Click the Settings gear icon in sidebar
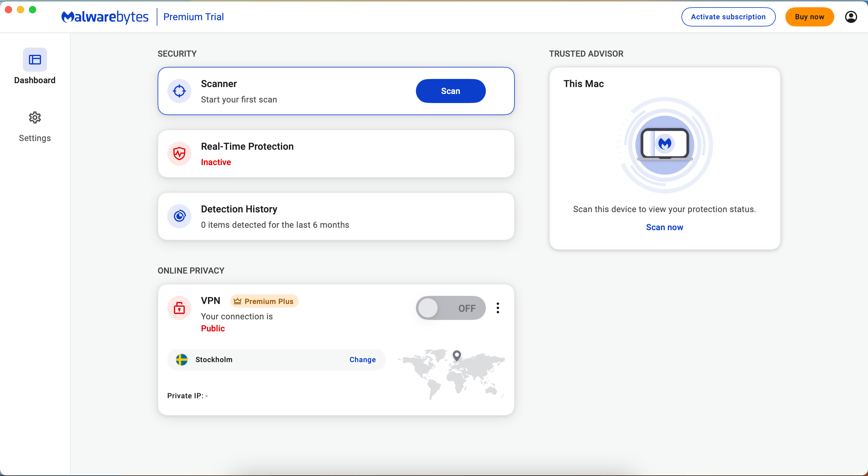 coord(35,117)
